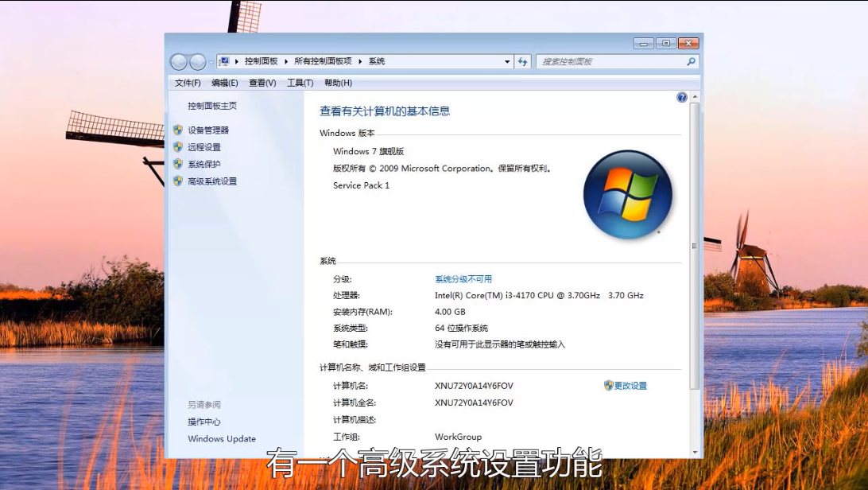
Task: Click the WorkGroup value
Action: point(459,437)
